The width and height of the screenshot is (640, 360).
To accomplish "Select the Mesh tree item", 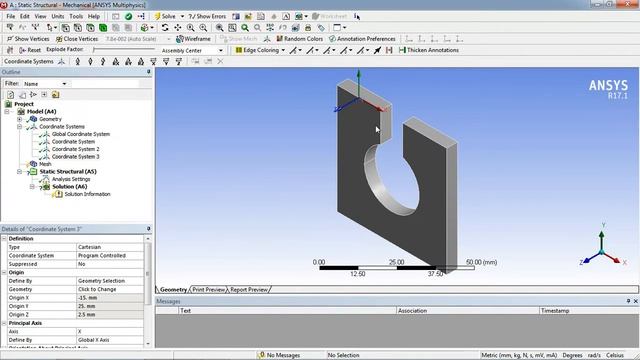I will tap(45, 164).
